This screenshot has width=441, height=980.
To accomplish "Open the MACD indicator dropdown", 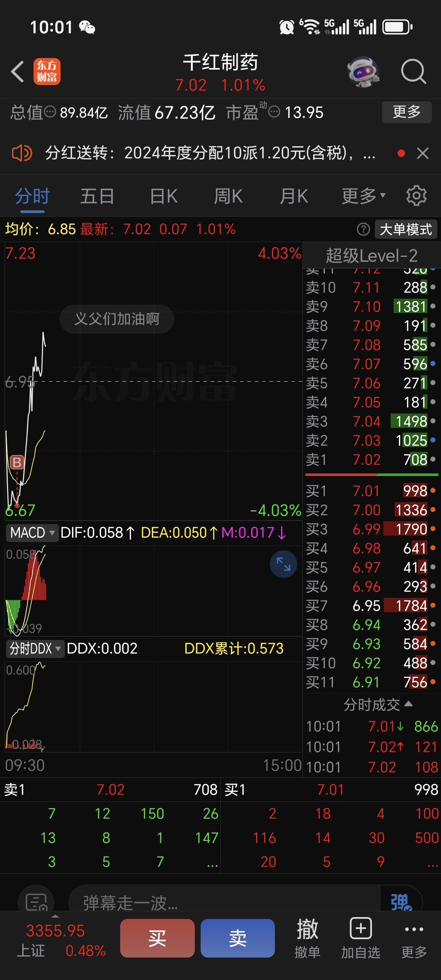I will [x=32, y=532].
